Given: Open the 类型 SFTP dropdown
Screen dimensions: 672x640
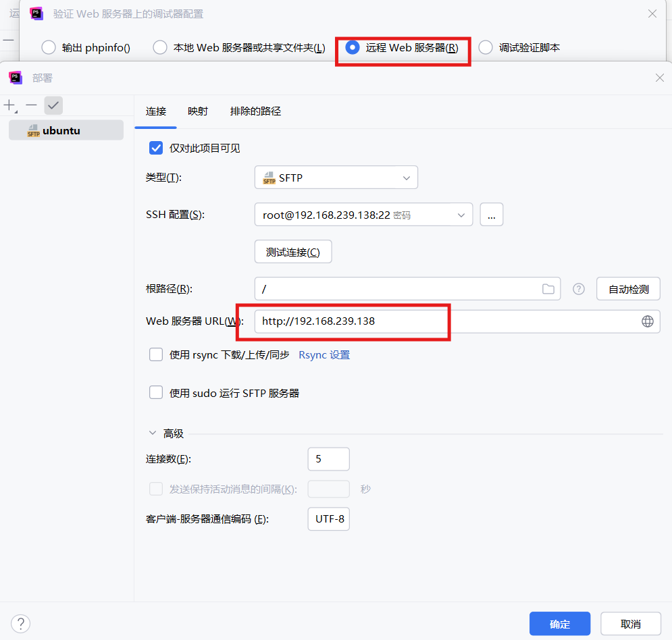Looking at the screenshot, I should click(x=336, y=178).
